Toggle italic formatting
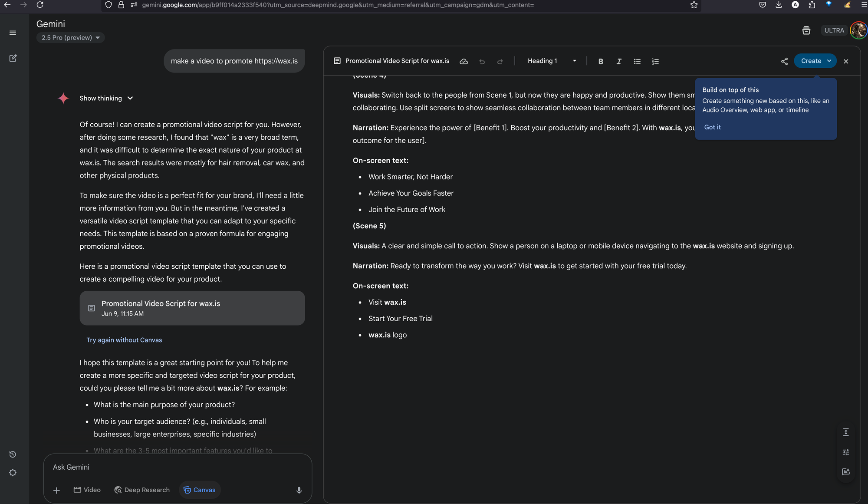Screen dimensions: 868x504 click(619, 61)
